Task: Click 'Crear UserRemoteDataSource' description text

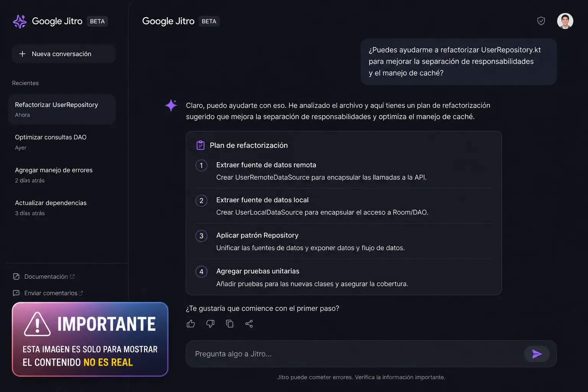Action: 321,177
